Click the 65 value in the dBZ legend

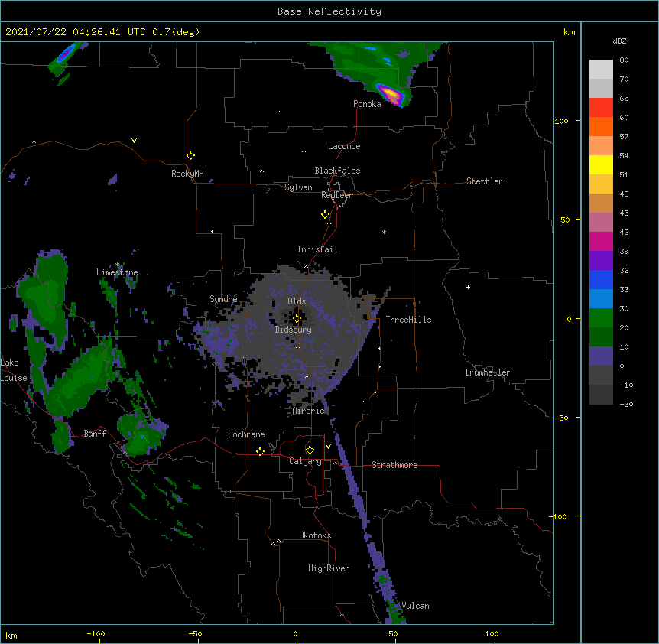pyautogui.click(x=624, y=99)
